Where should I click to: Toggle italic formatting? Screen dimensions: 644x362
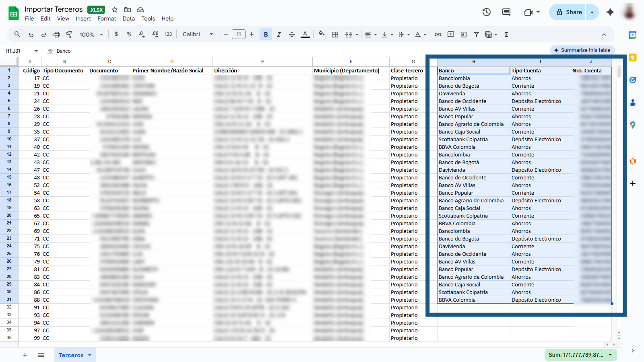[279, 35]
